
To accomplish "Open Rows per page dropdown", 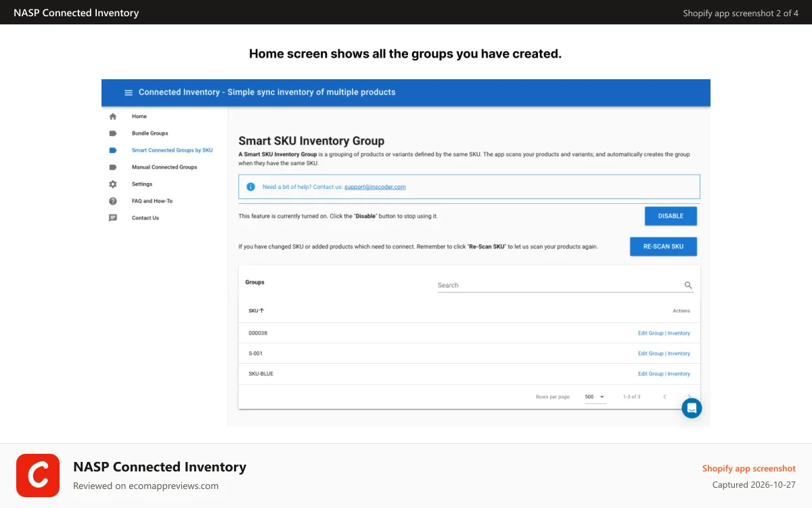I will [x=595, y=397].
